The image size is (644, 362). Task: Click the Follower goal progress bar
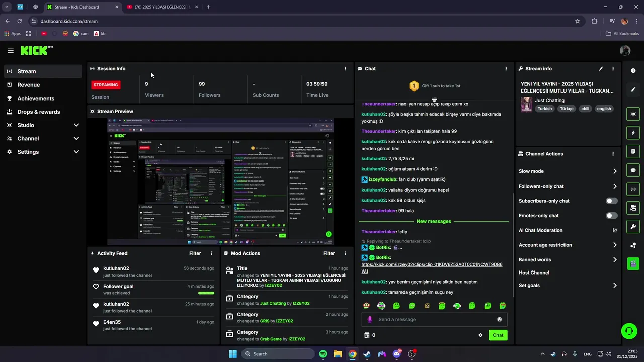206,293
